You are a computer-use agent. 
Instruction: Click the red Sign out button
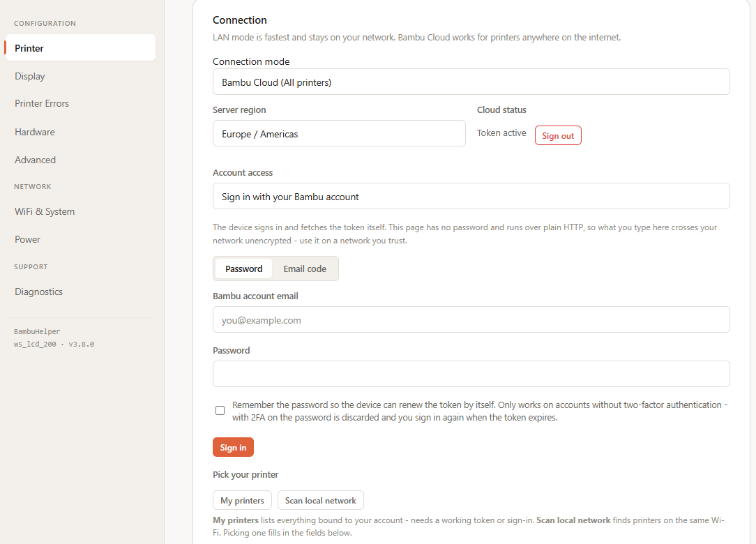point(558,135)
